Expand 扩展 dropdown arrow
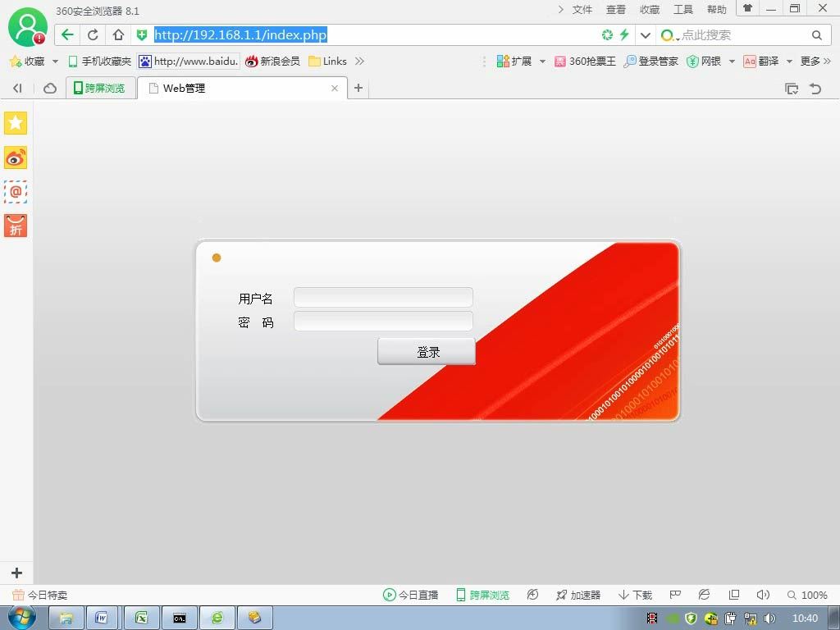Viewport: 840px width, 630px height. tap(542, 62)
